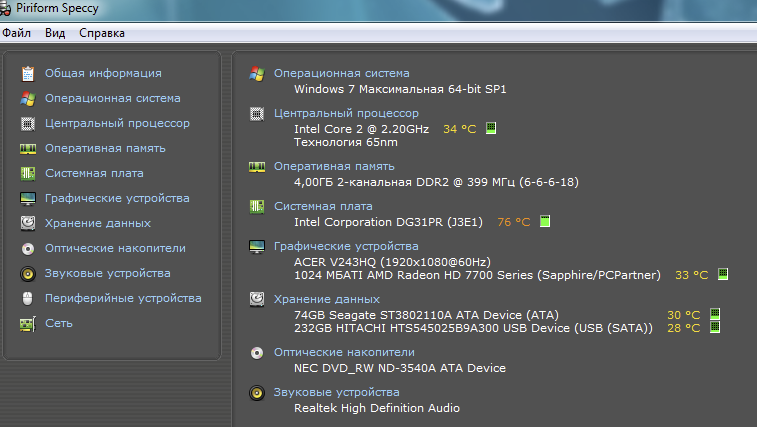Click the motherboard temperature value 76 °C
The image size is (758, 427).
[x=514, y=222]
